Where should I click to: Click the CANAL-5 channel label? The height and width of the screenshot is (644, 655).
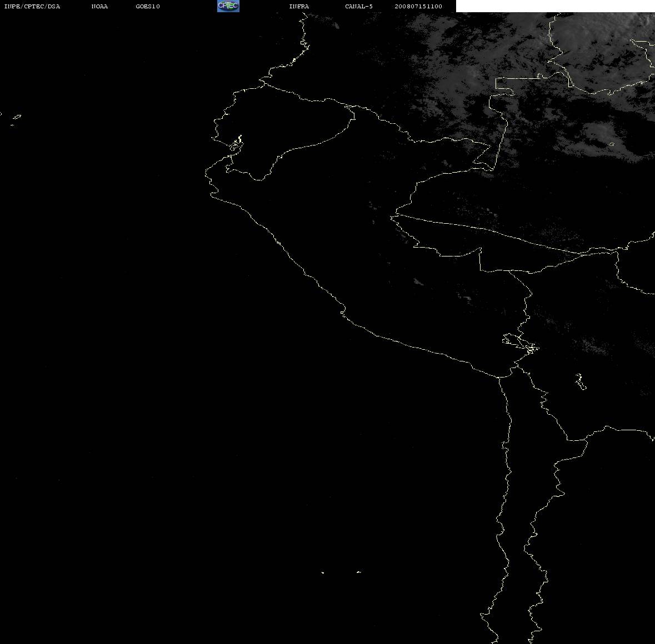[359, 6]
